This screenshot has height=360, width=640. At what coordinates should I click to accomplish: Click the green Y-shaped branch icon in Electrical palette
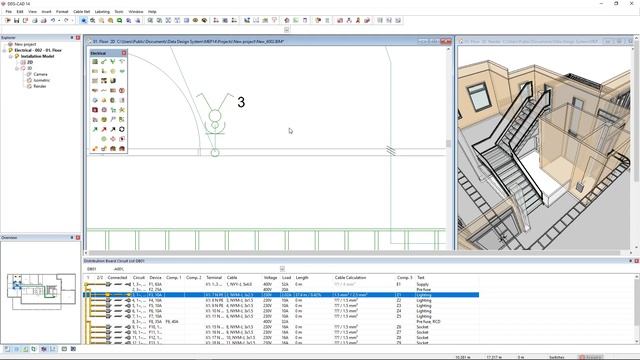(x=113, y=62)
